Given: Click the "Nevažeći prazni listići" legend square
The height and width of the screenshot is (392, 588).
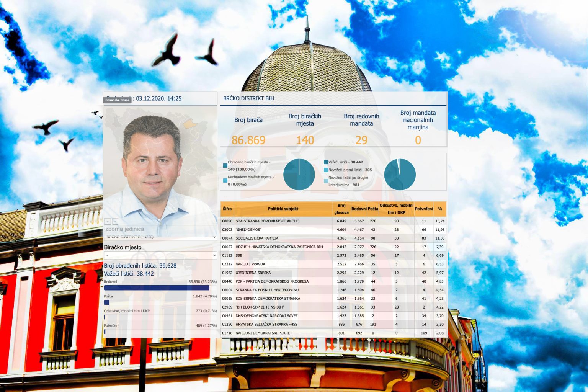Looking at the screenshot, I should [325, 169].
